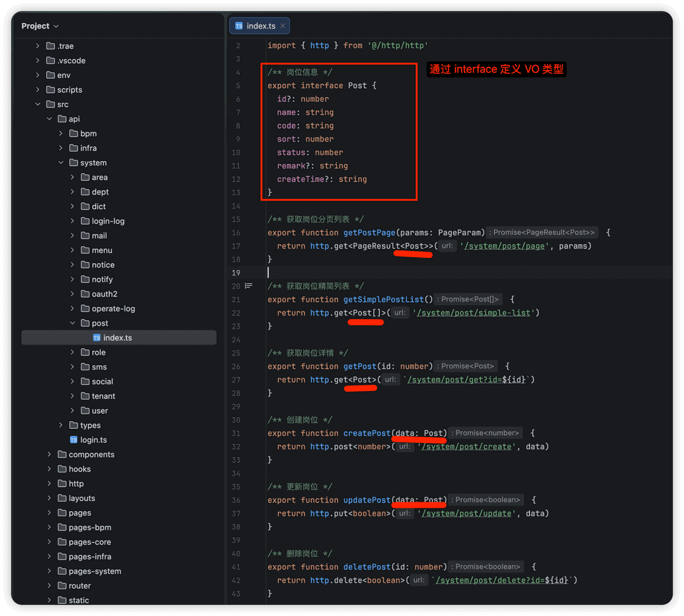Click the doc-comment render icon on line 20
Screen dimensions: 684x616
pyautogui.click(x=249, y=286)
